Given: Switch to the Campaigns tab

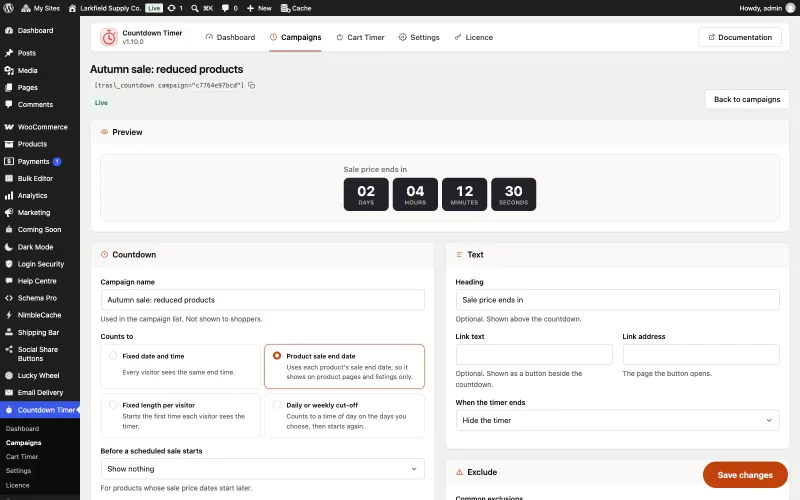Looking at the screenshot, I should click(x=295, y=37).
